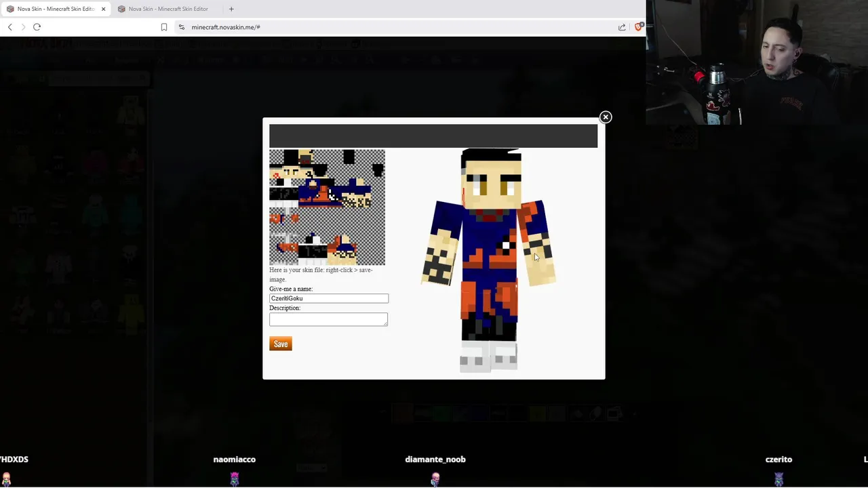The height and width of the screenshot is (488, 868).
Task: Open Brave shields icon
Action: [639, 27]
